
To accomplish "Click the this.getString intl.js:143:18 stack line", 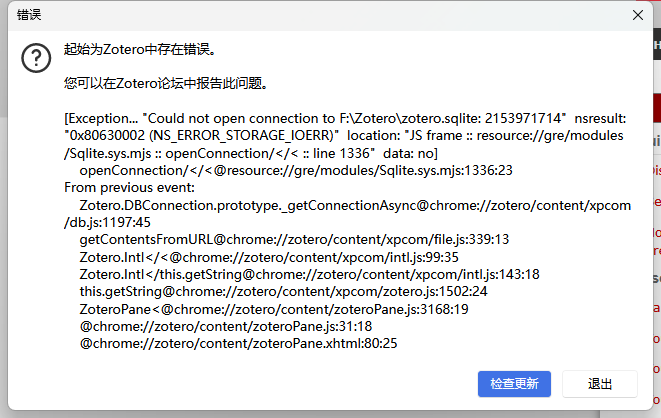I will click(309, 274).
